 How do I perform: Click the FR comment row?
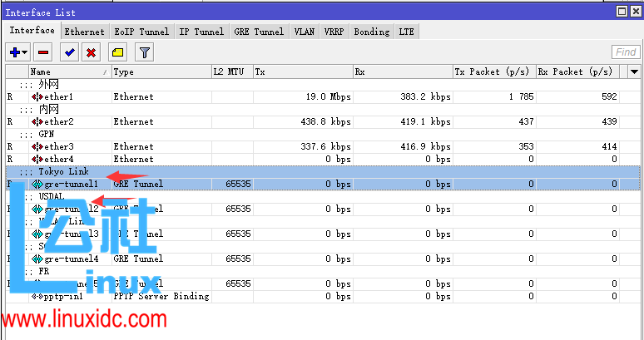[x=323, y=271]
